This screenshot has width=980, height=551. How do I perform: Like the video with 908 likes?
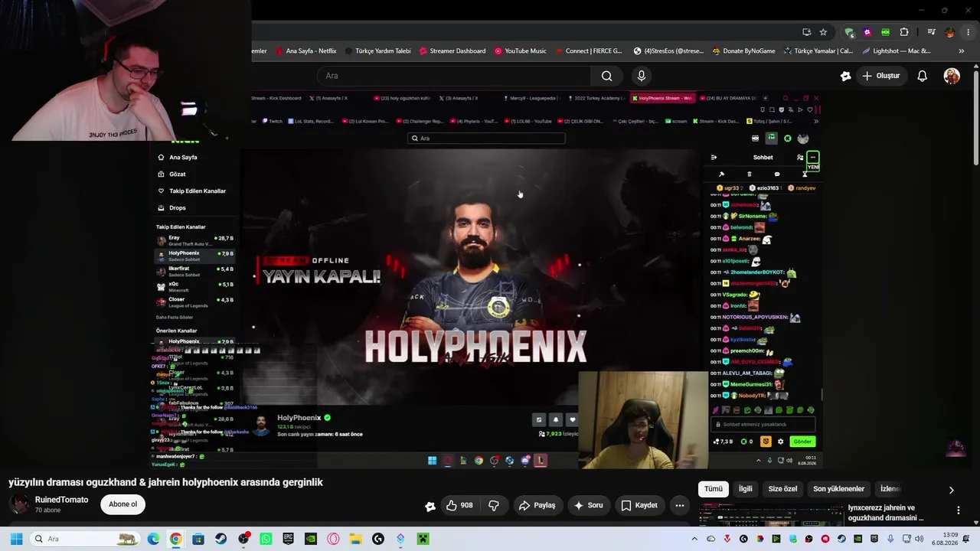coord(459,506)
